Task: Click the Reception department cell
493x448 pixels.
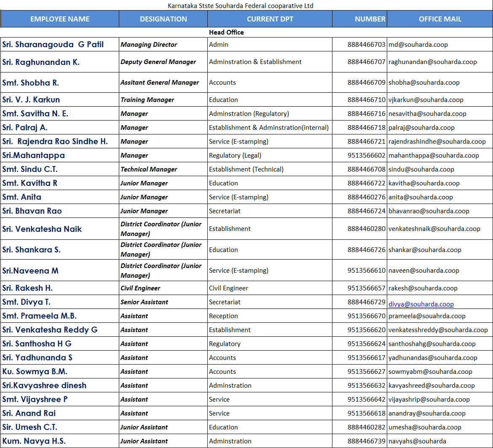Action: coord(223,316)
